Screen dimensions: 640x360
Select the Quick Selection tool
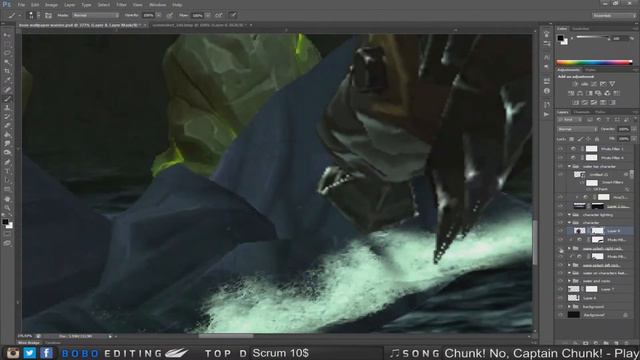click(7, 62)
